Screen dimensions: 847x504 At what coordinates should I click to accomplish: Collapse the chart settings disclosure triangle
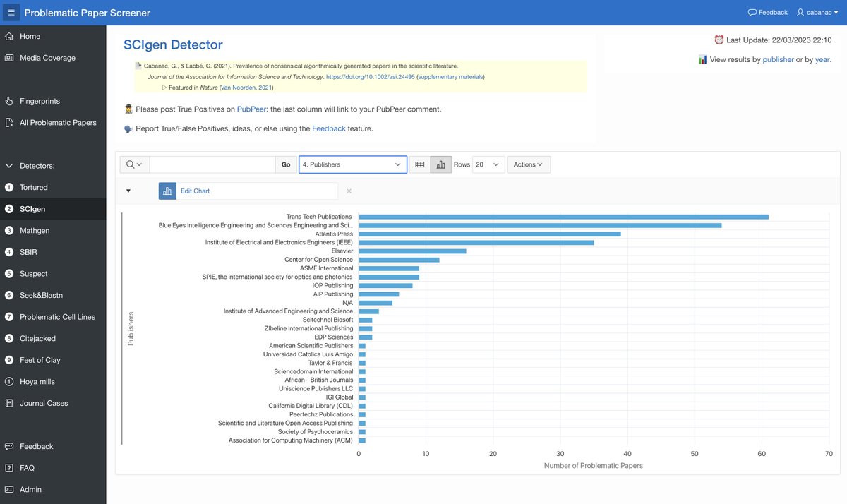128,191
